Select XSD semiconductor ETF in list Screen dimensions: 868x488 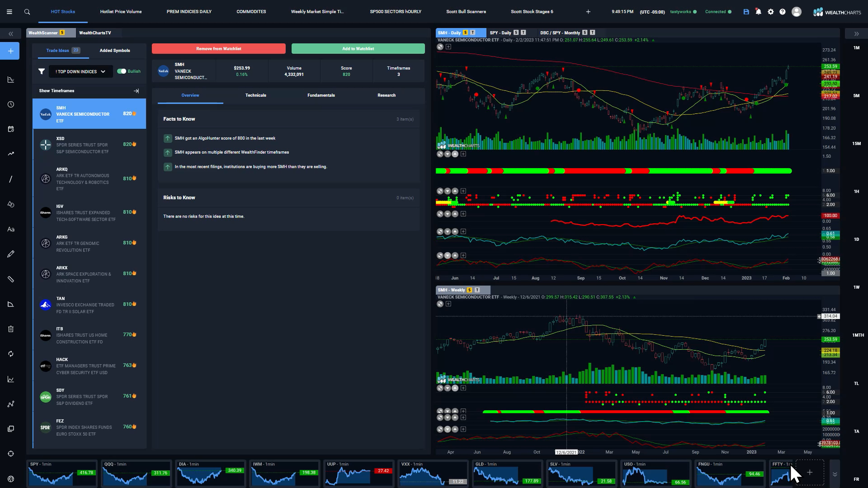[90, 145]
